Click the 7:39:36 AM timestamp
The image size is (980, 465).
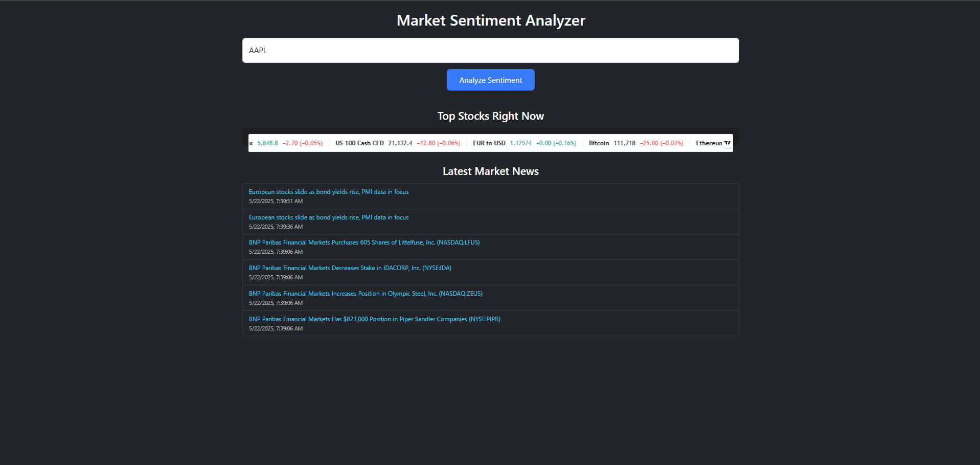[x=276, y=227]
